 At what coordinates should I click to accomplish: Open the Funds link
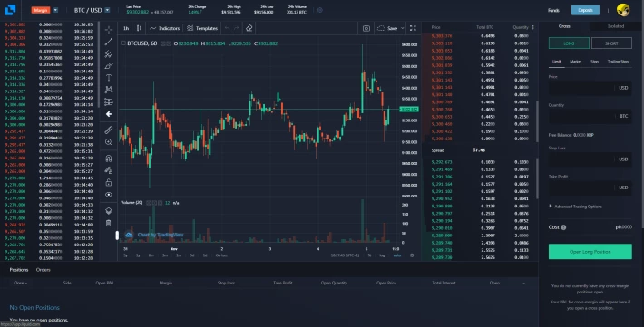coord(553,10)
